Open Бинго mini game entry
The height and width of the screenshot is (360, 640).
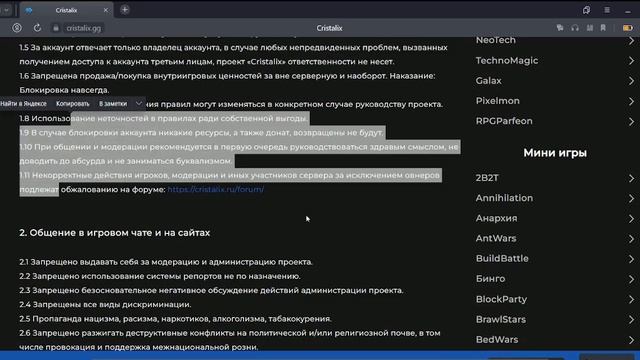coord(490,279)
